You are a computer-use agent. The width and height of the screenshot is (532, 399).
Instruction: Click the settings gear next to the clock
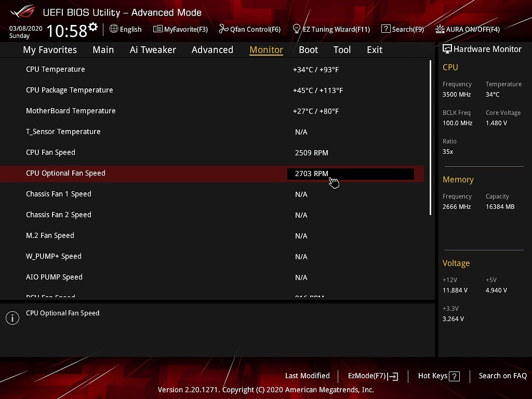tap(93, 27)
